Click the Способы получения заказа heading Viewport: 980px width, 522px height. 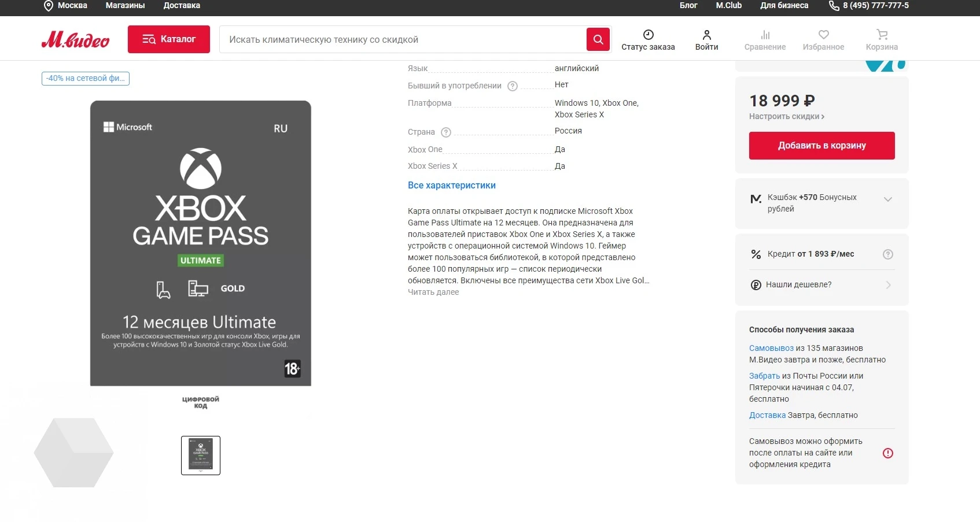801,330
